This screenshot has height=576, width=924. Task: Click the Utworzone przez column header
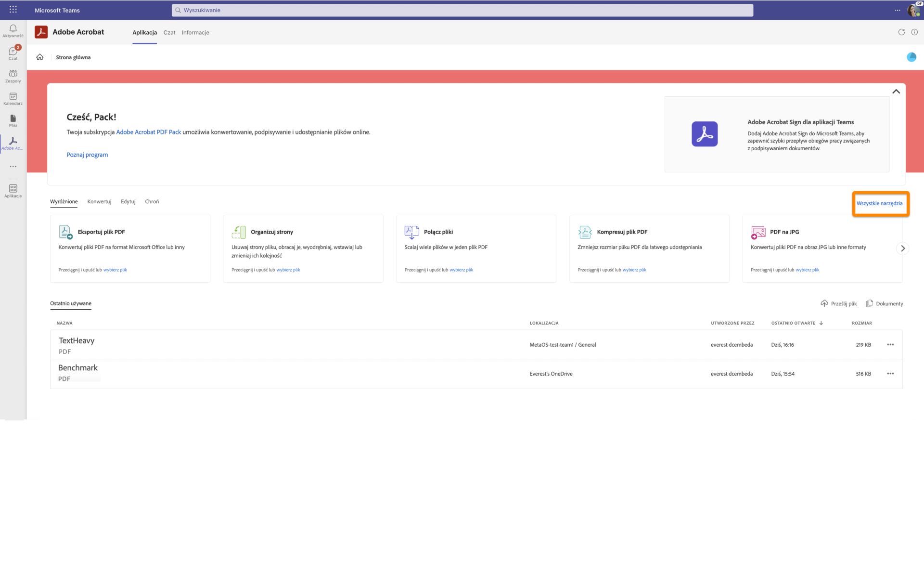coord(732,323)
